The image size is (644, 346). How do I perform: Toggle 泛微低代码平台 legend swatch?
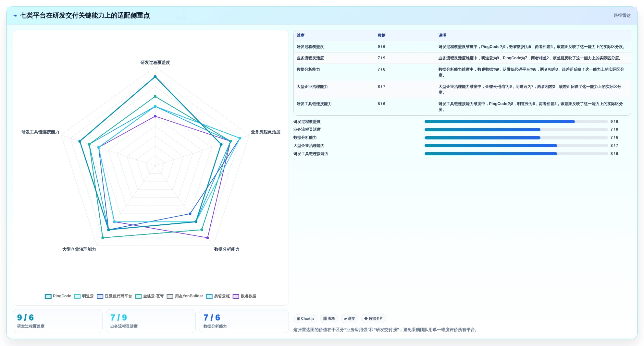point(100,296)
